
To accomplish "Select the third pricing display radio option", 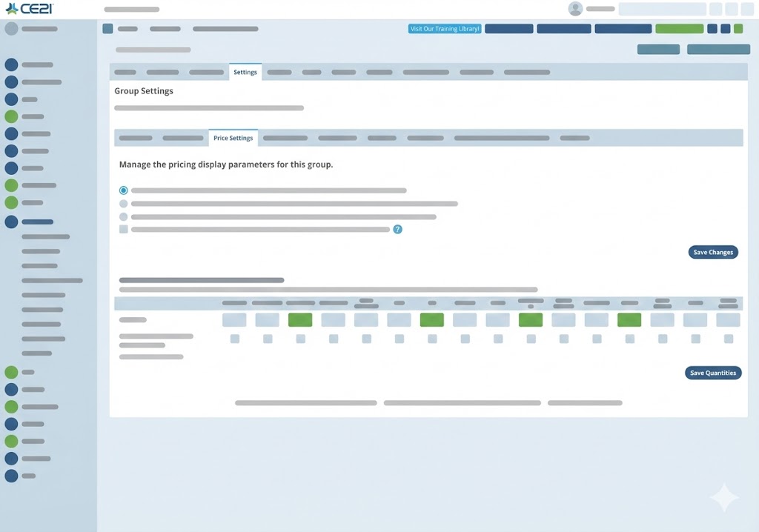I will tap(123, 216).
